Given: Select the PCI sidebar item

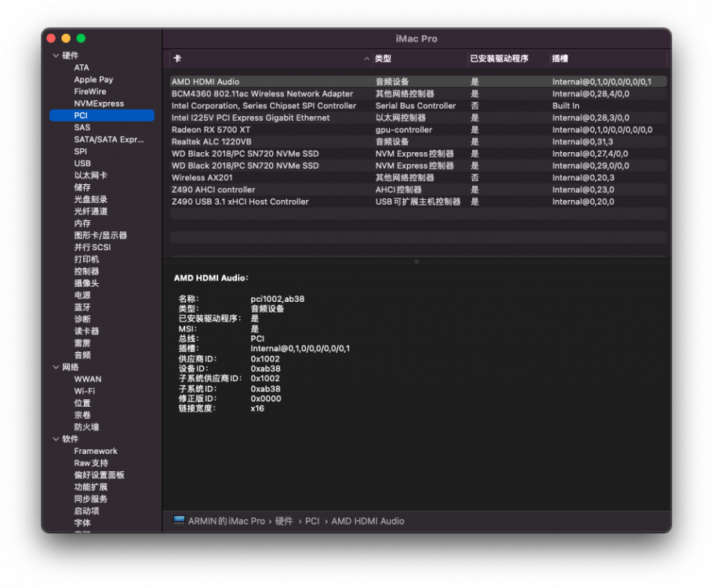Looking at the screenshot, I should point(102,115).
